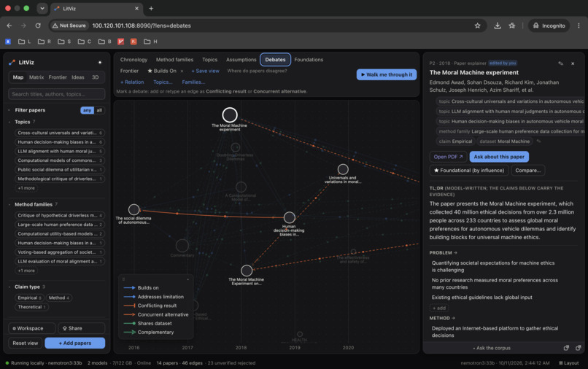
Task: Click the legend drag handle icon
Action: 123,279
